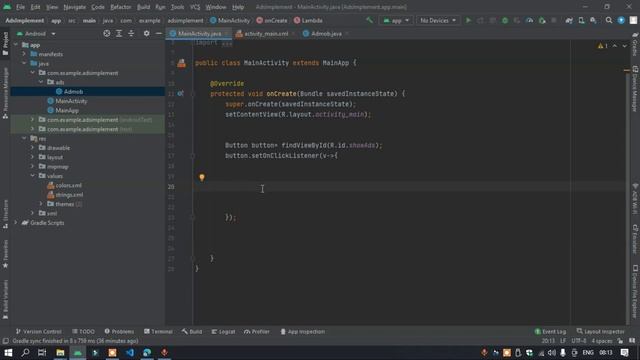This screenshot has width=640, height=360.
Task: Click the editor warning indicator icon
Action: click(x=602, y=46)
